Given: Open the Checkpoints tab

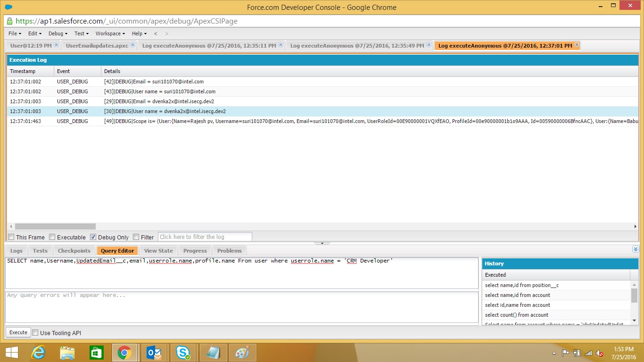Looking at the screenshot, I should click(74, 251).
